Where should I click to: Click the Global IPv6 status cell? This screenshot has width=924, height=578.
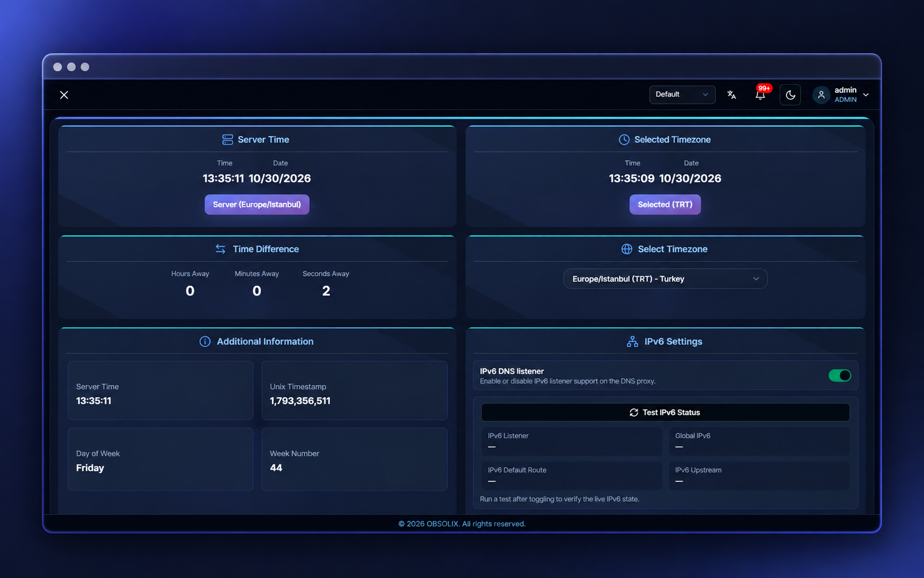coord(759,441)
